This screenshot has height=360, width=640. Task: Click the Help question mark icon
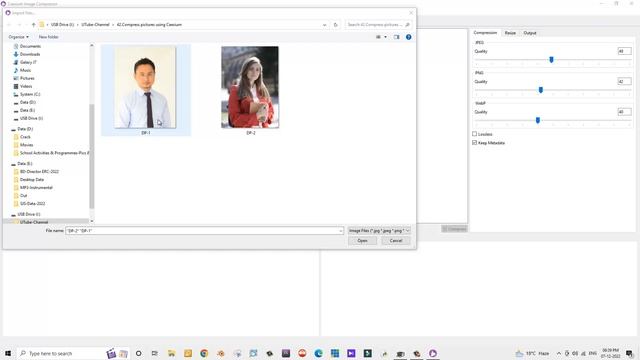coord(408,37)
